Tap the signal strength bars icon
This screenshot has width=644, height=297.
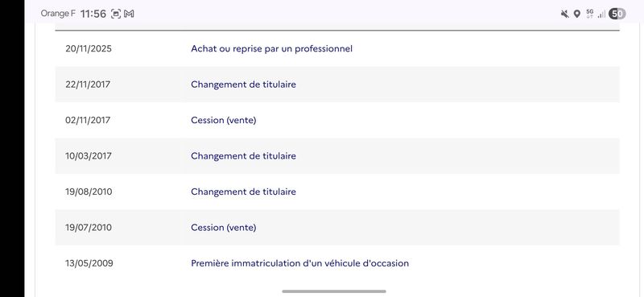601,14
